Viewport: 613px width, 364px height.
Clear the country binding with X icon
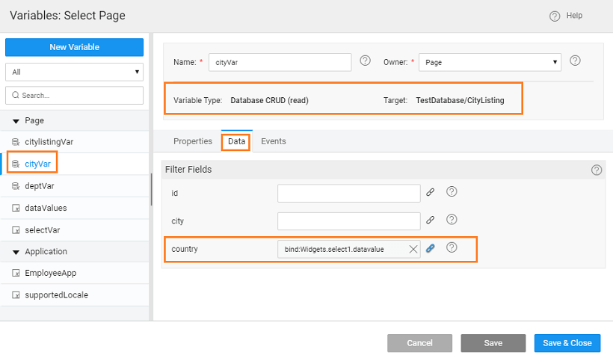pyautogui.click(x=413, y=249)
